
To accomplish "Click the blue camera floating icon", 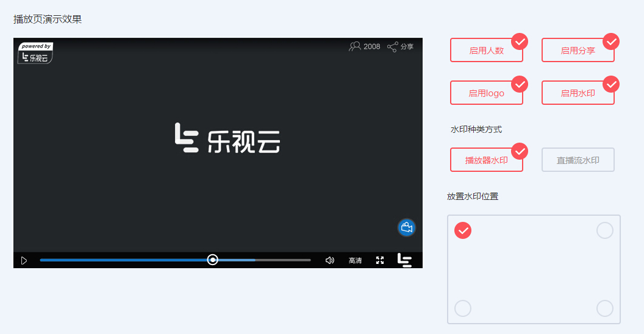I will pos(407,227).
